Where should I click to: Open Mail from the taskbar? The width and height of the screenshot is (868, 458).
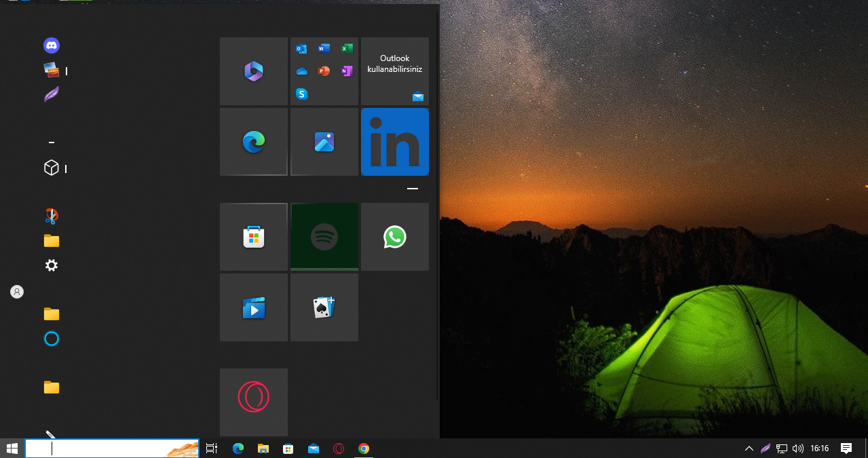(314, 448)
